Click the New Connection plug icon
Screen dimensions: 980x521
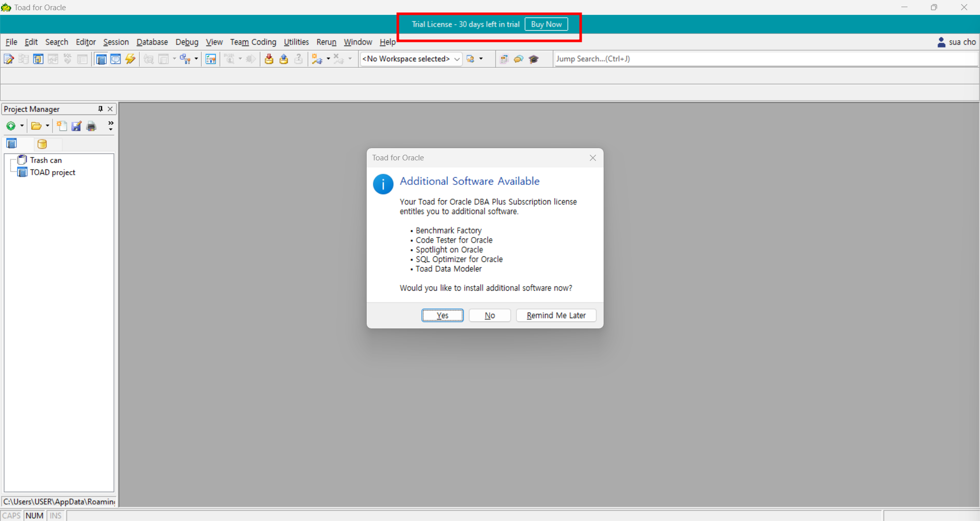(317, 59)
